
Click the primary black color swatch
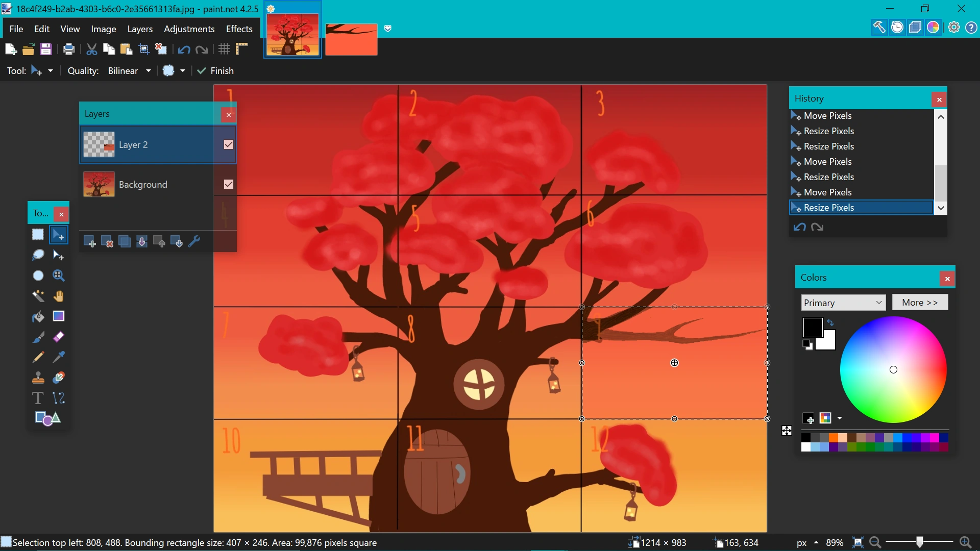click(813, 328)
